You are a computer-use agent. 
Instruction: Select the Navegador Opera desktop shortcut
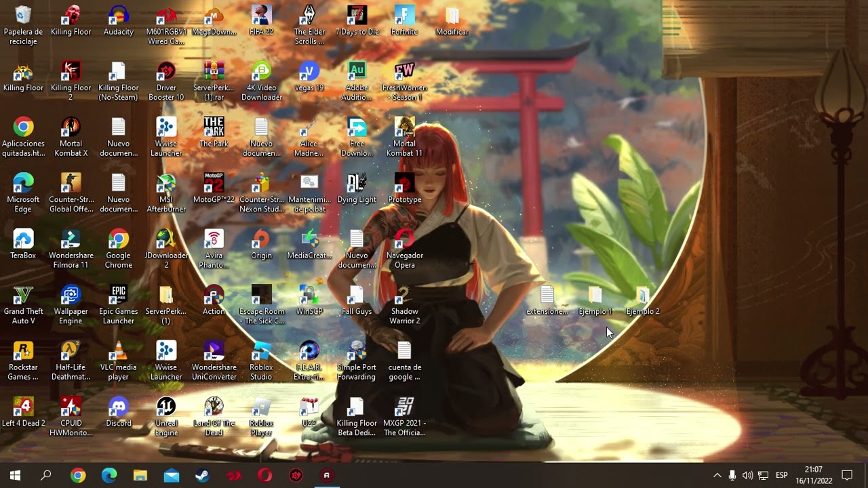(404, 249)
